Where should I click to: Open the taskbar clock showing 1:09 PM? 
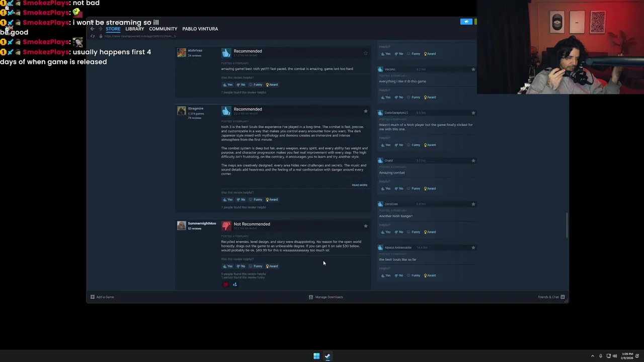click(627, 356)
